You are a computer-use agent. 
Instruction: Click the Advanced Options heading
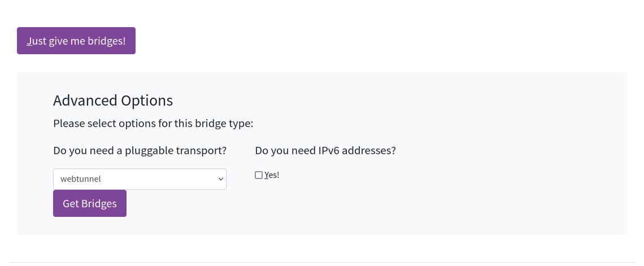[113, 101]
